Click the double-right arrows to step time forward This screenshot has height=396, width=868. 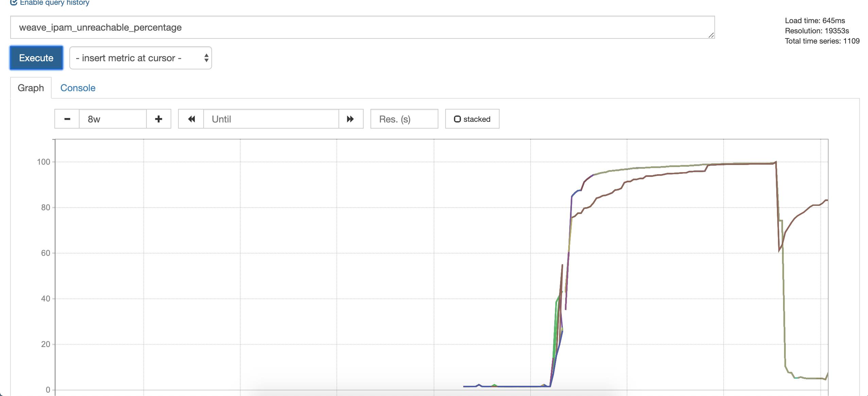pyautogui.click(x=350, y=119)
